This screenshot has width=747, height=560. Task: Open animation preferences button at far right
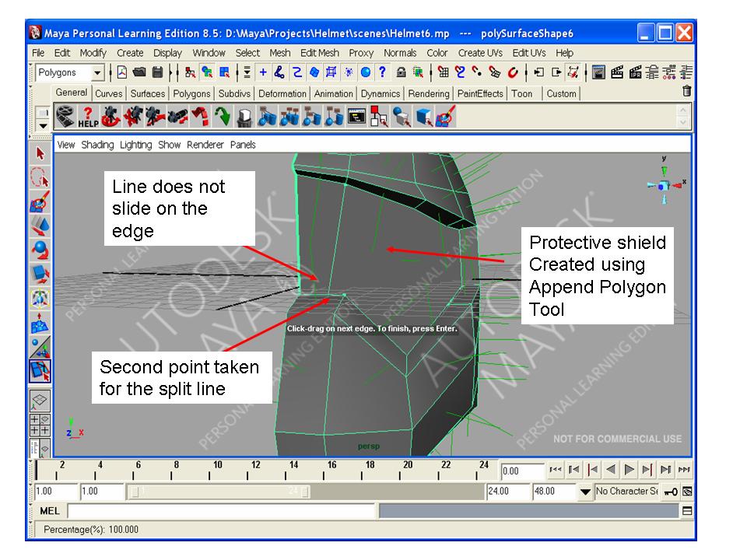pyautogui.click(x=687, y=492)
